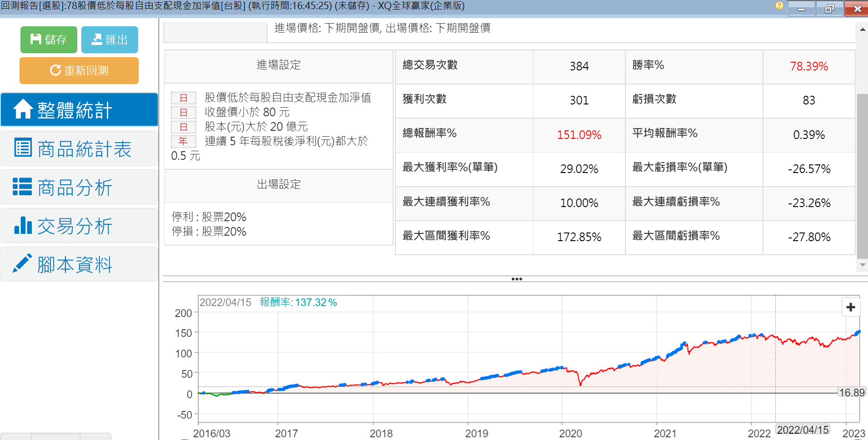Screen dimensions: 868x440
Task: Click the scroll down arrow of statistics panel
Action: pos(862,265)
